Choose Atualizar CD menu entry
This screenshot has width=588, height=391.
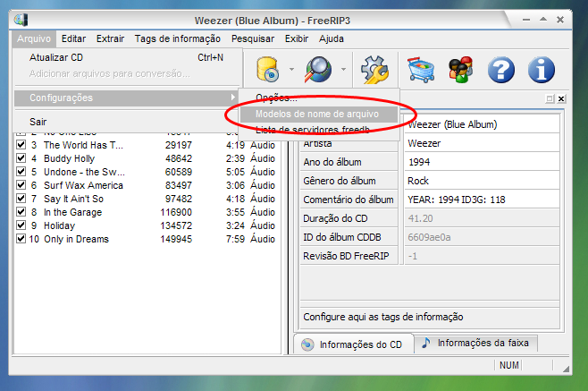[x=127, y=57]
